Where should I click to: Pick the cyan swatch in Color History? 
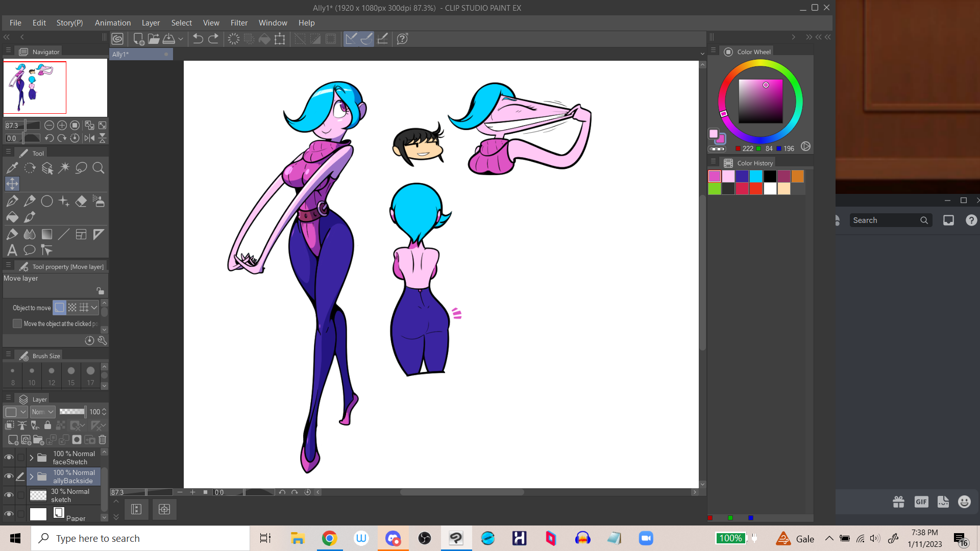tap(756, 176)
